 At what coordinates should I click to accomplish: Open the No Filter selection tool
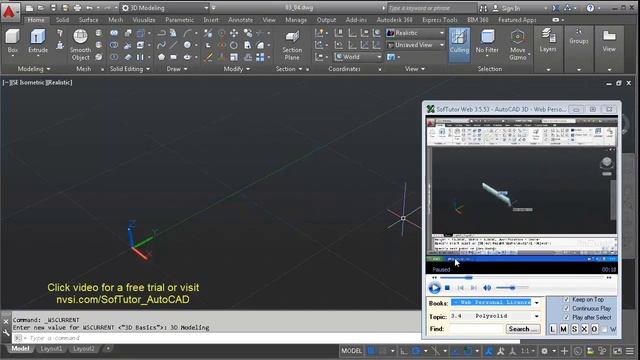[487, 41]
